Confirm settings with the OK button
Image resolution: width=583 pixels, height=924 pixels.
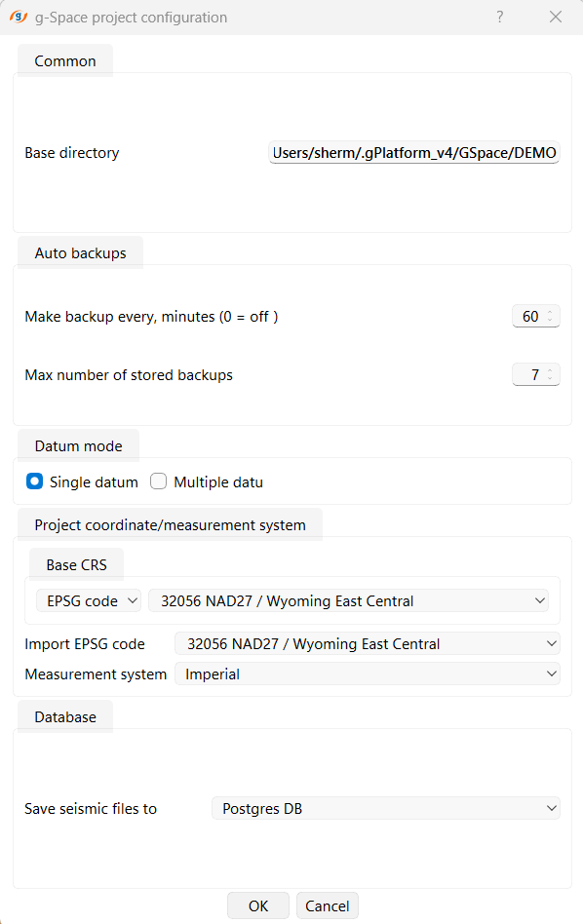[258, 905]
